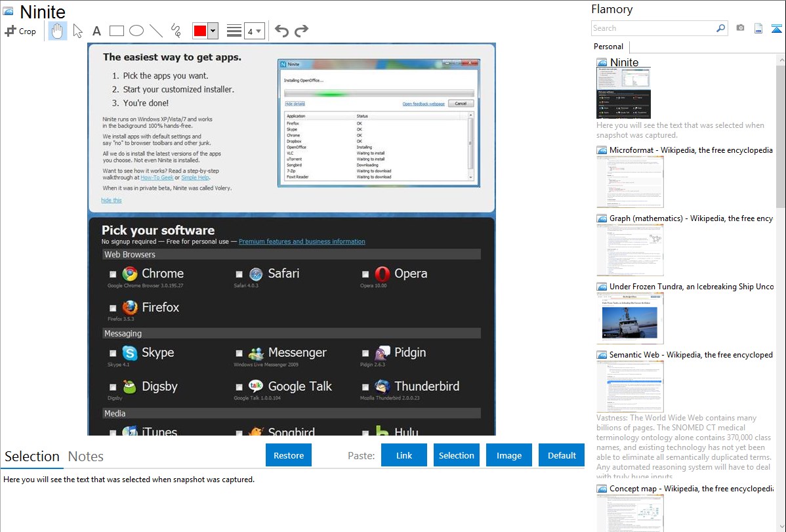This screenshot has height=532, width=786.
Task: Open the Simple Help link
Action: [x=195, y=178]
